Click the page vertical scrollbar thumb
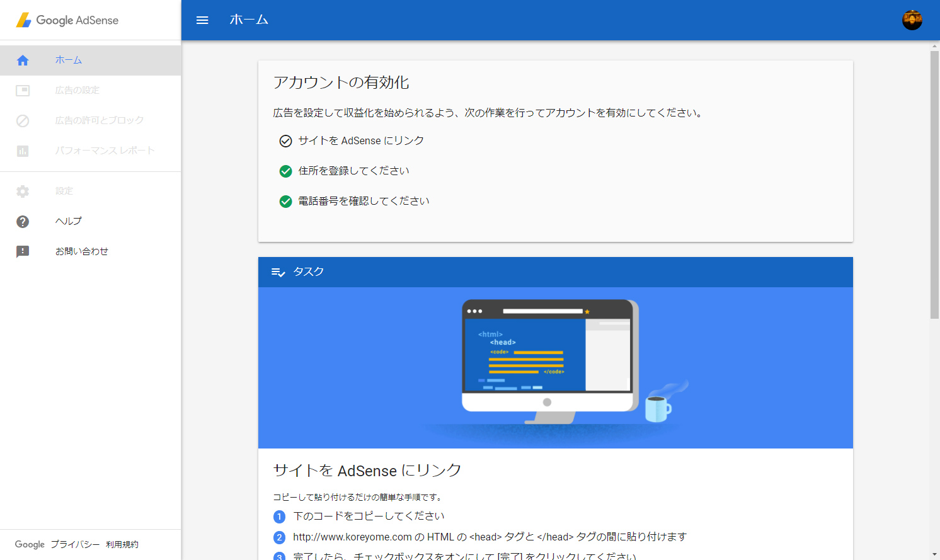The height and width of the screenshot is (560, 940). coord(934,184)
